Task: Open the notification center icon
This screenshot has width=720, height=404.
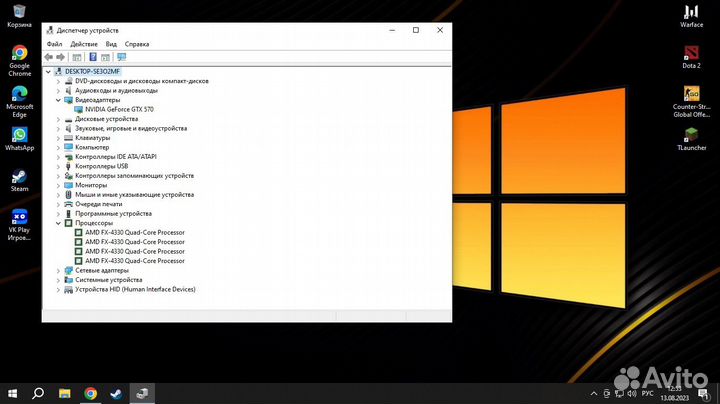Action: (x=703, y=393)
